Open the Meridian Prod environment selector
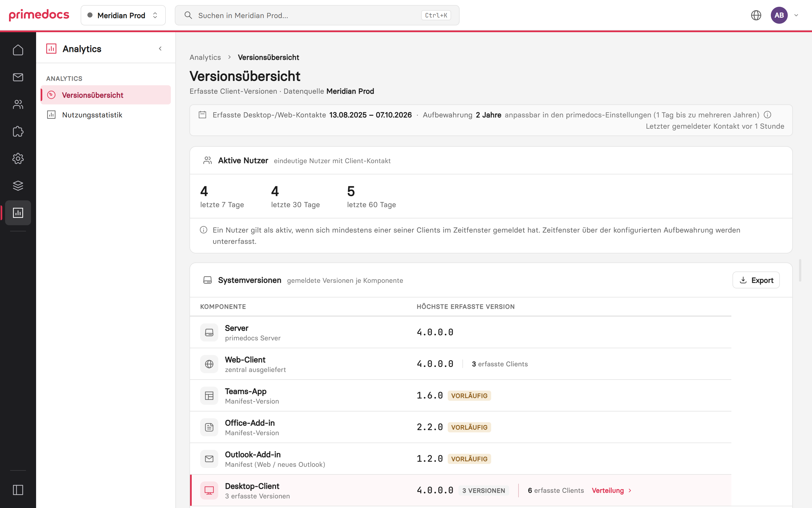Image resolution: width=812 pixels, height=508 pixels. [x=123, y=15]
